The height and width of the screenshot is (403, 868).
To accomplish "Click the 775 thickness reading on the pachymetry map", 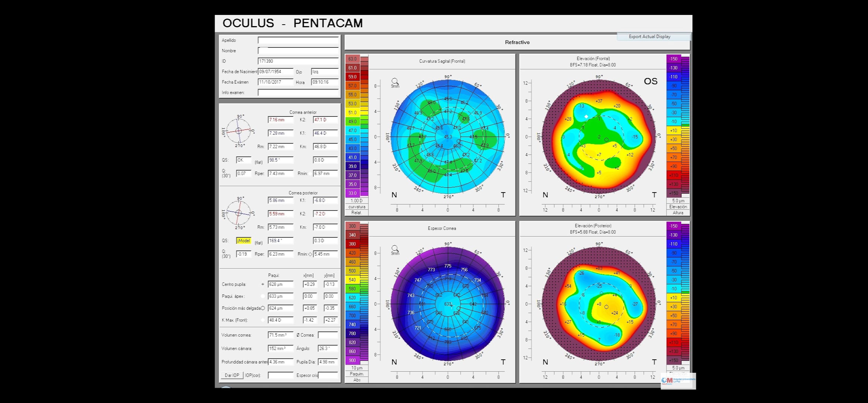I will click(x=448, y=266).
